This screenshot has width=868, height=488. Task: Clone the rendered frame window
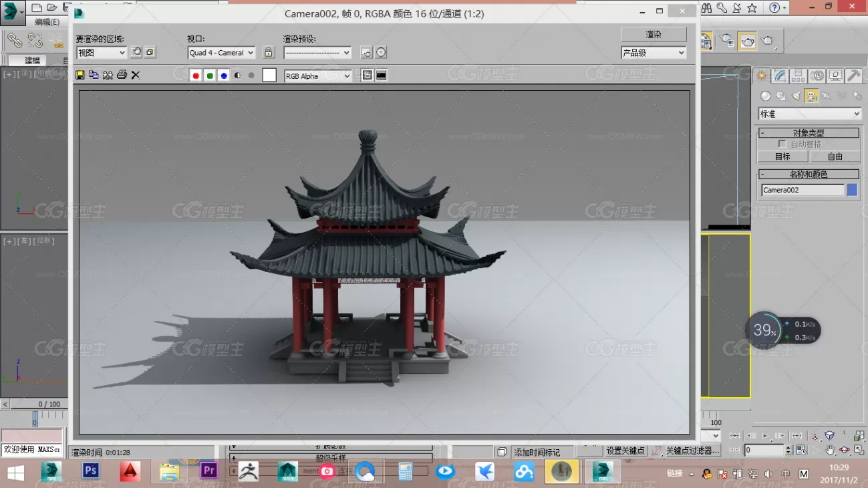[x=108, y=75]
